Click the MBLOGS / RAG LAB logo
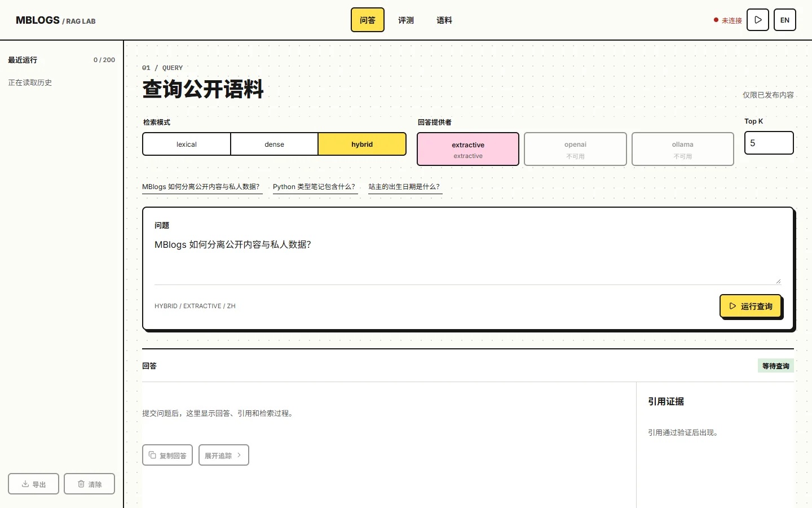The height and width of the screenshot is (508, 812). tap(56, 20)
